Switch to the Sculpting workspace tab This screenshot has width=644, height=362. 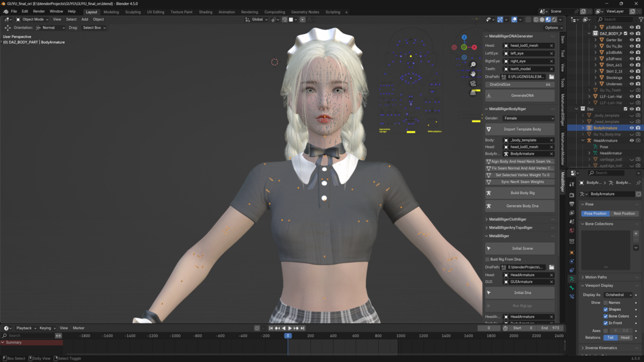click(133, 12)
